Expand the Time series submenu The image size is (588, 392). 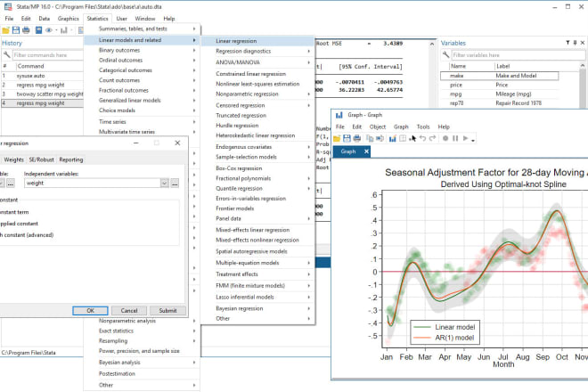[x=142, y=122]
